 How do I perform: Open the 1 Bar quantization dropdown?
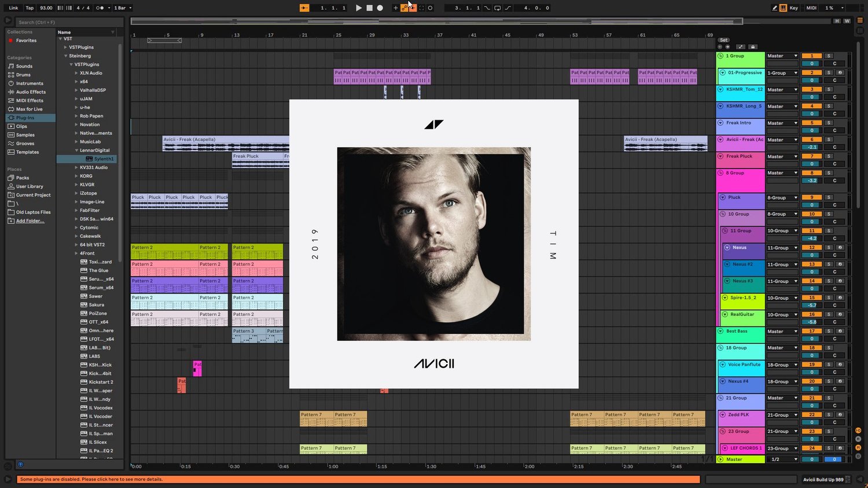(123, 8)
